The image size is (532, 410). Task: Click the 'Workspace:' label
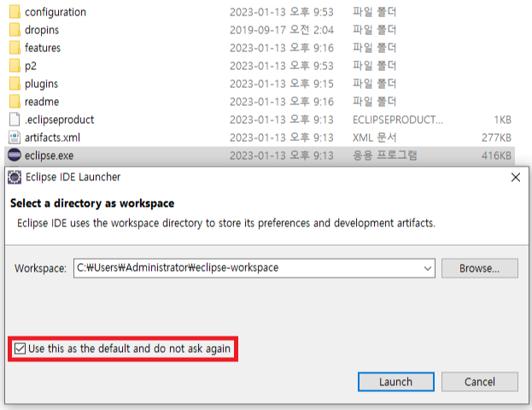(40, 268)
